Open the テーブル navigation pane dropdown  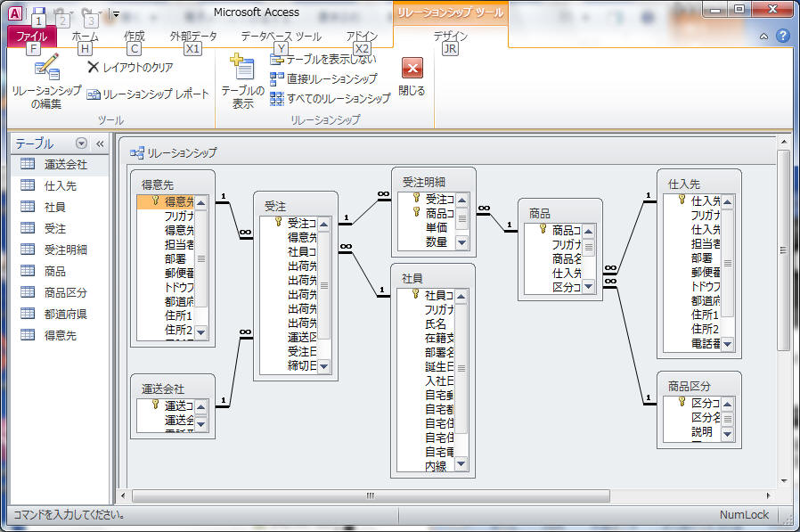81,143
